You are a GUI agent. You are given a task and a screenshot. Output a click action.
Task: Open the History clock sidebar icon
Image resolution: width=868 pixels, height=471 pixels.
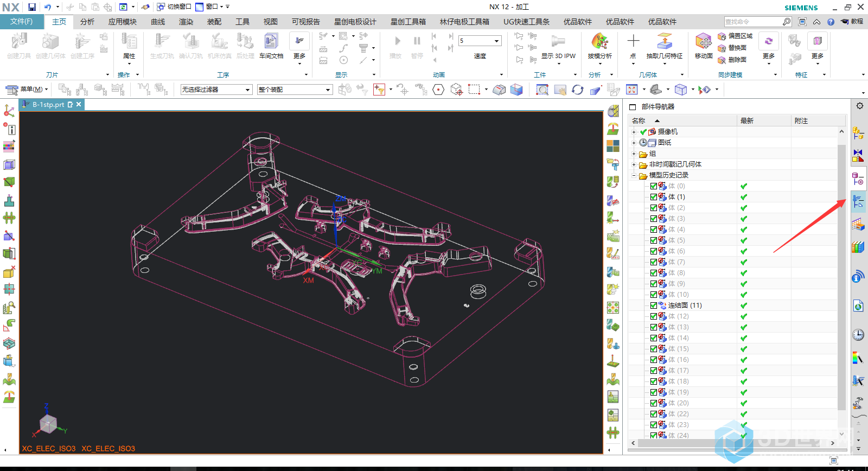pyautogui.click(x=858, y=335)
